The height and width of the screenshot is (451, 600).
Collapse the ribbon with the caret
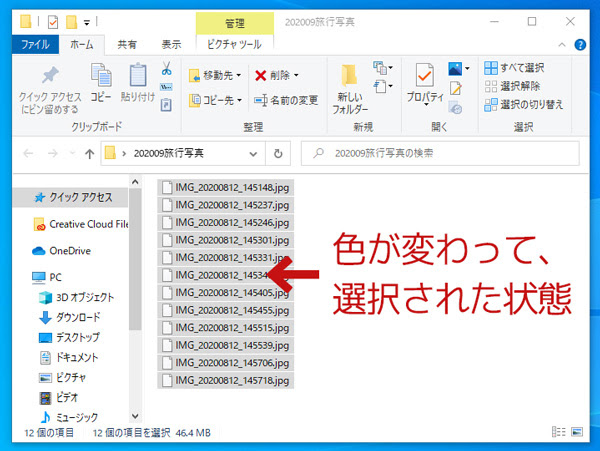coord(562,45)
